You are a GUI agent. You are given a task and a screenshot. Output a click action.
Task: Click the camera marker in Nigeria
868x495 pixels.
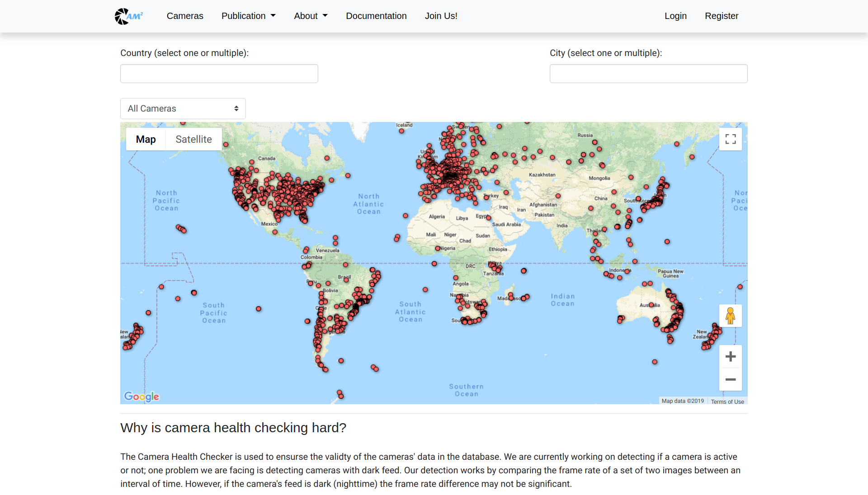pos(438,248)
